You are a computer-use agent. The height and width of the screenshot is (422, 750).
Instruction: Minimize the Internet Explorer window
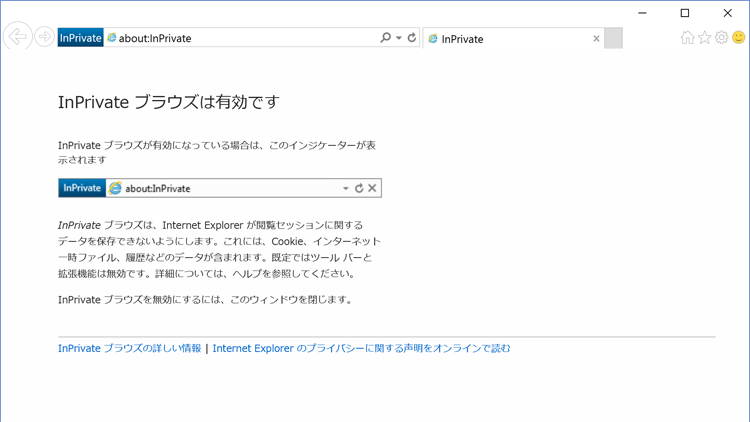642,13
